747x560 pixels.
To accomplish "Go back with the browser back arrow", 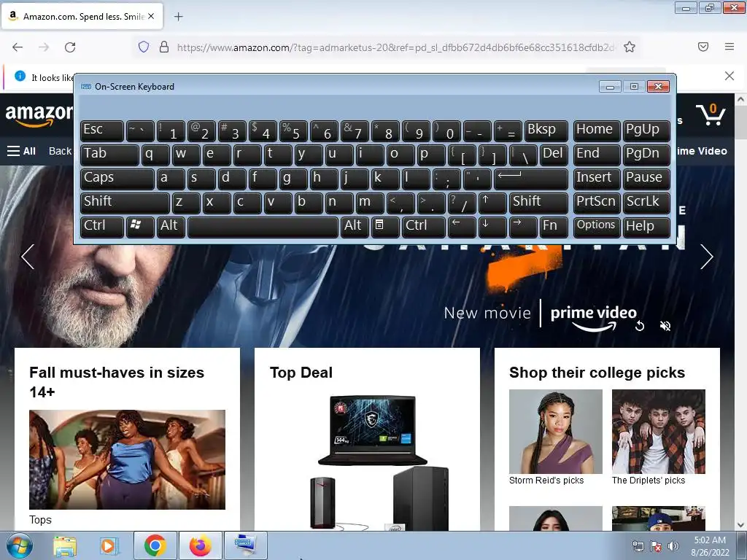I will 18,47.
